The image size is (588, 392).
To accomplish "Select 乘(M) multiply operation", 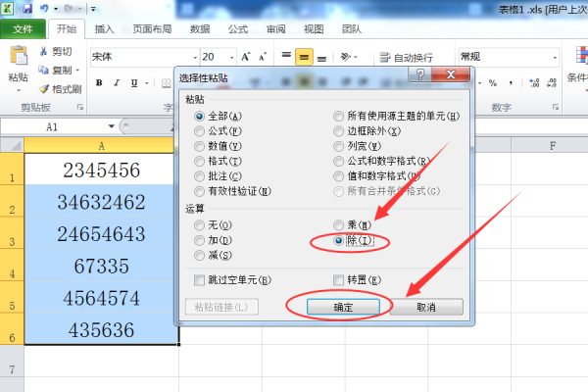I will click(x=353, y=225).
